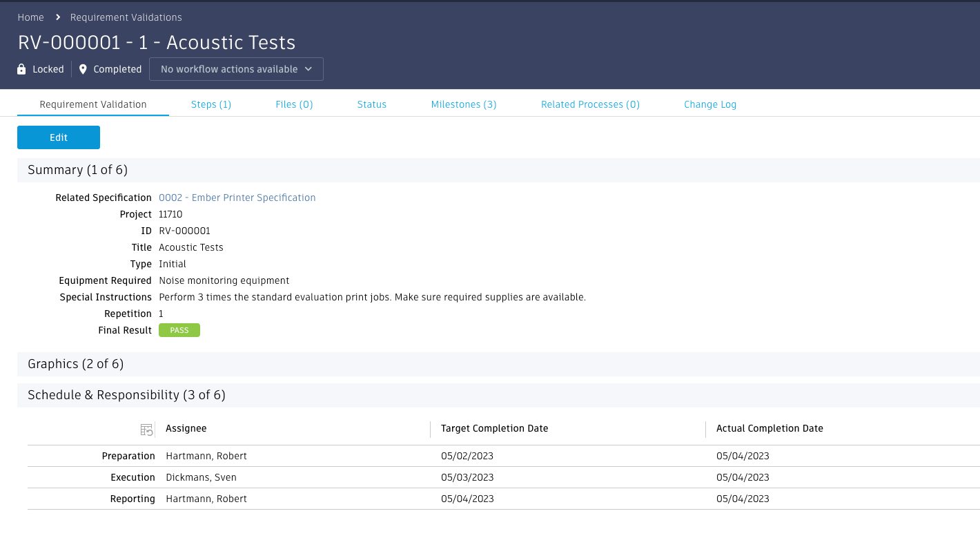
Task: Click the green PASS result badge
Action: (x=179, y=330)
